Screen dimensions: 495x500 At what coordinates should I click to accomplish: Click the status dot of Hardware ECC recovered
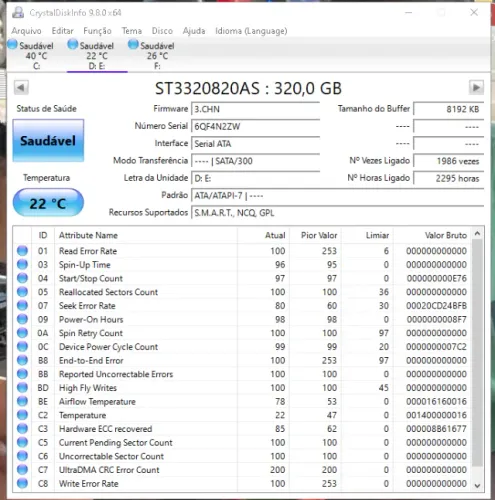[22, 429]
